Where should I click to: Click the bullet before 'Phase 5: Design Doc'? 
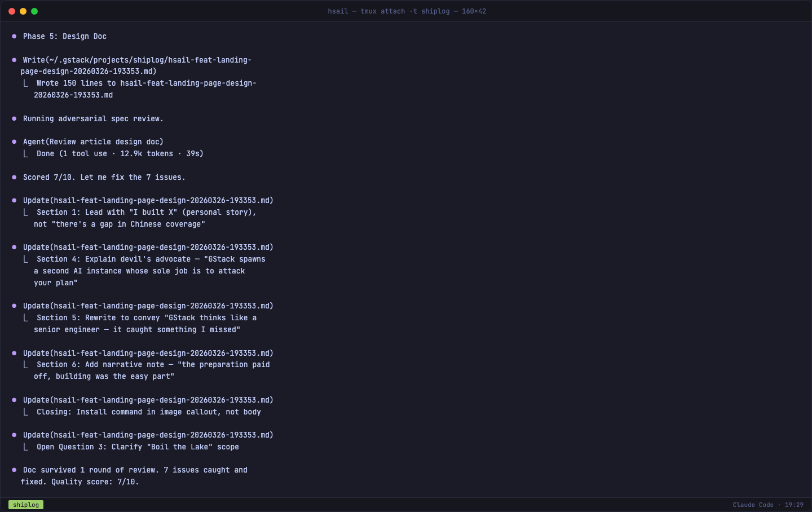click(14, 36)
